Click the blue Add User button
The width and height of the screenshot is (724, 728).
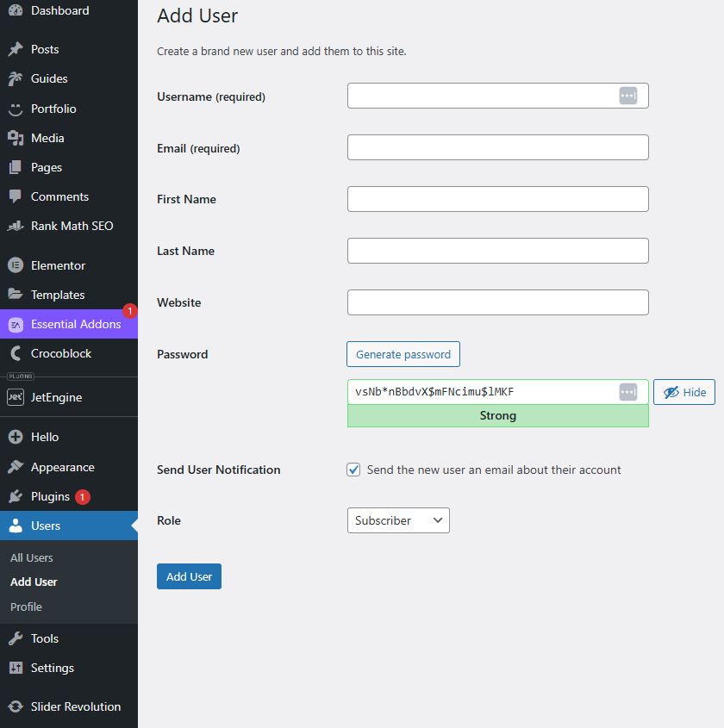pos(189,576)
